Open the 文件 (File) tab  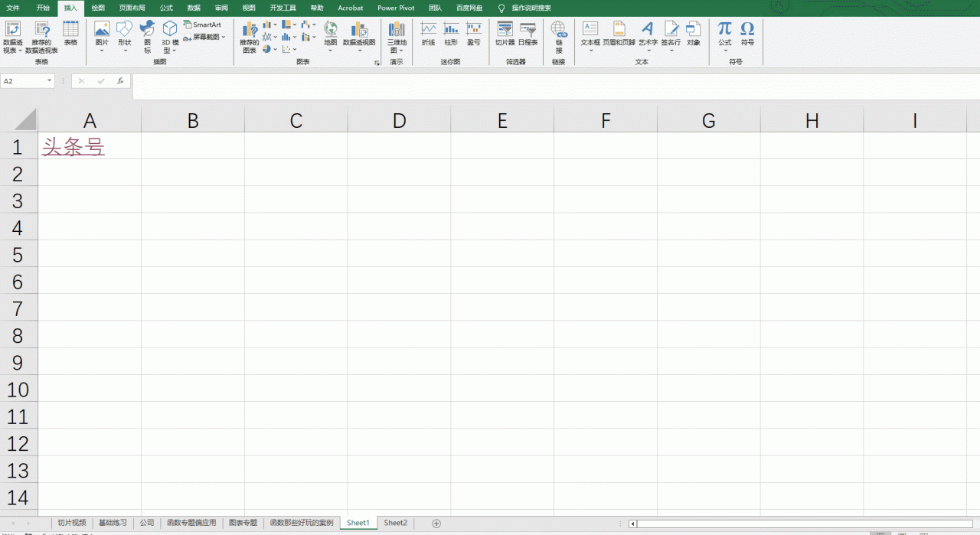pos(13,8)
